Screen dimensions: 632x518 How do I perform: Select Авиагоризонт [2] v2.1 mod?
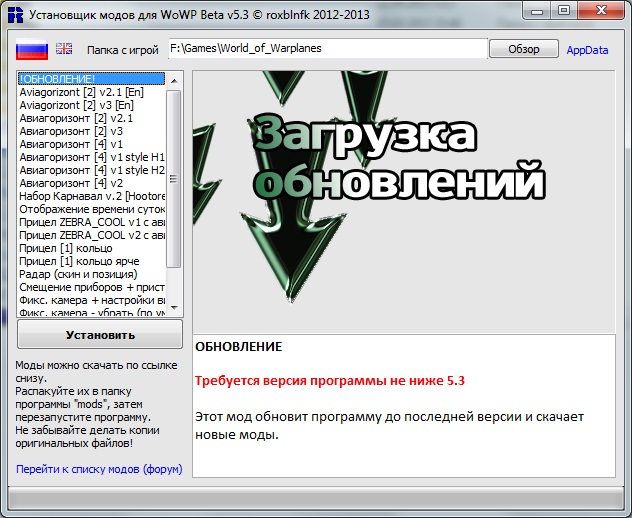click(x=91, y=118)
